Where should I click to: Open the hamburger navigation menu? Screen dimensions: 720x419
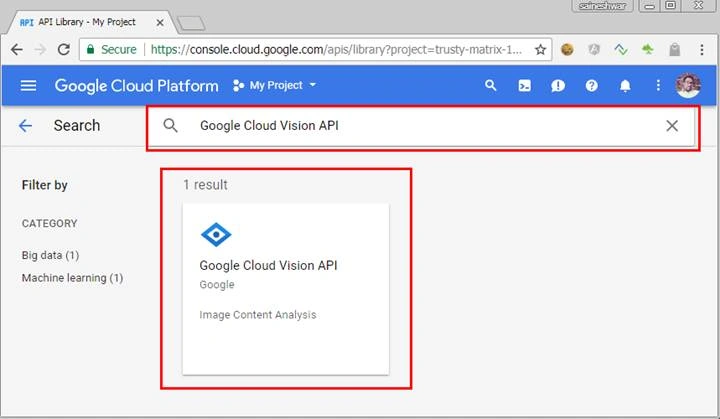pyautogui.click(x=28, y=85)
